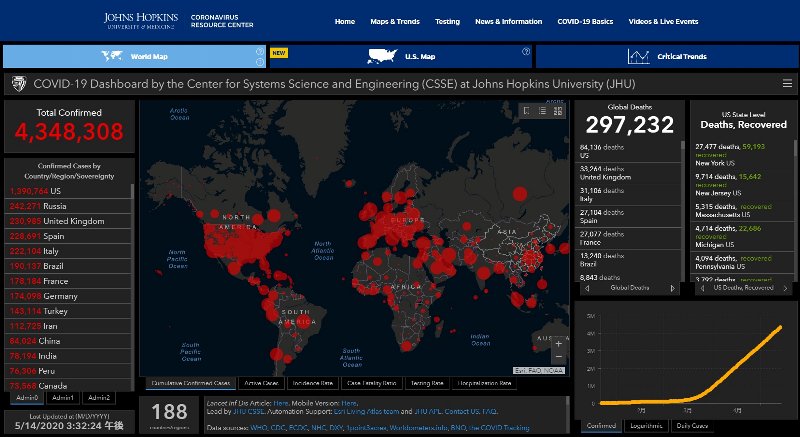
Task: Go to previous panel from US Deaths, Recovered
Action: pos(703,288)
